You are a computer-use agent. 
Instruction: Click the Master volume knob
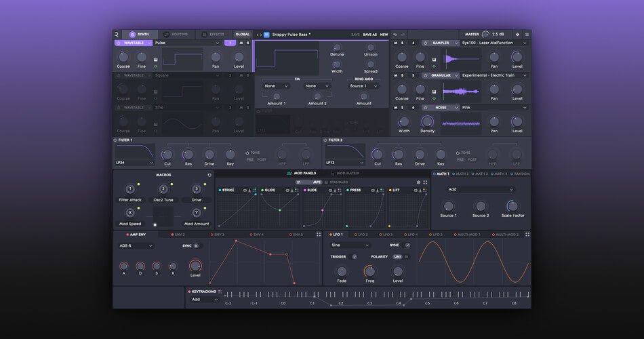pos(485,34)
